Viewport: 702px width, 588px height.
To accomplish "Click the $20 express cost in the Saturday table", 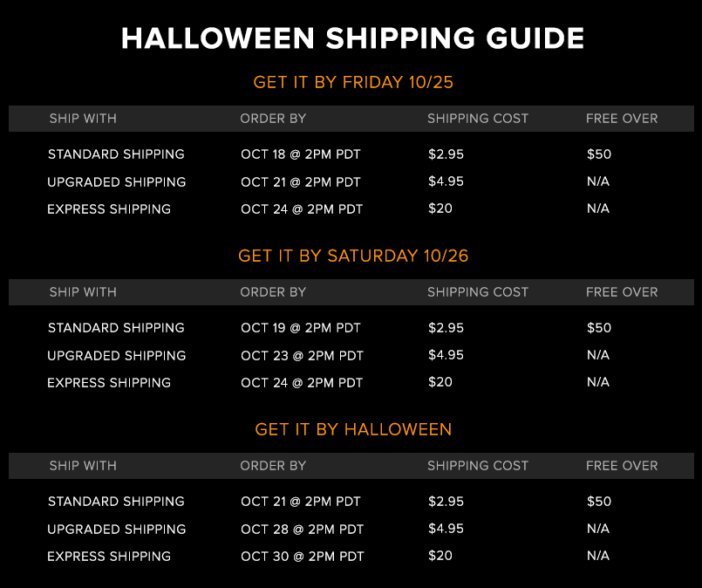I will click(x=440, y=382).
